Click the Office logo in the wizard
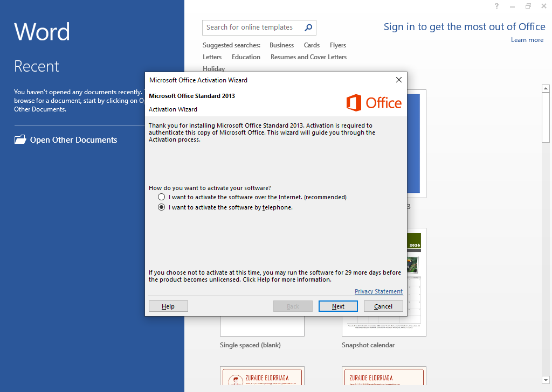Image resolution: width=552 pixels, height=392 pixels. 374,103
